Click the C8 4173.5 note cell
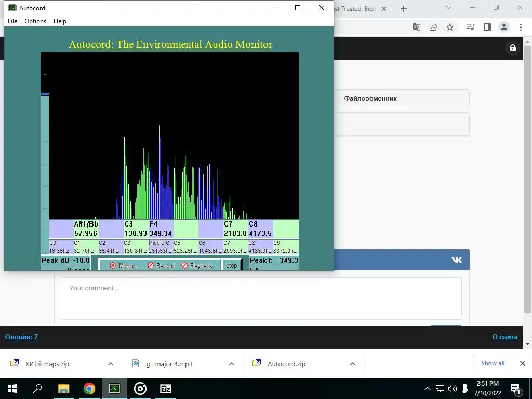This screenshot has width=532, height=399. point(261,229)
